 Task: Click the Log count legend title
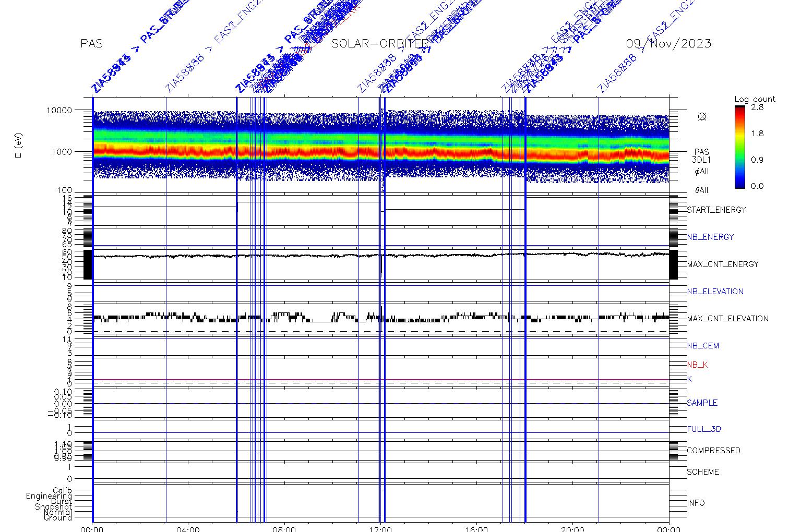click(755, 99)
